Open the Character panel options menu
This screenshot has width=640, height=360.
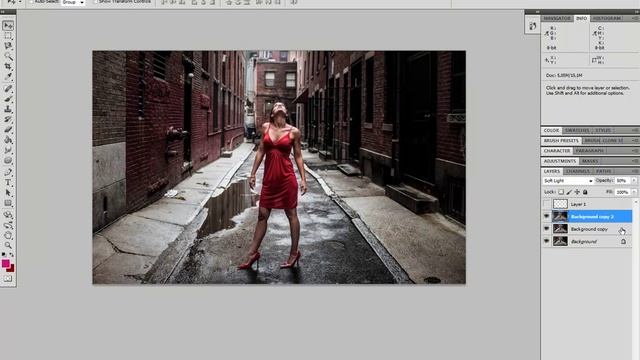click(635, 151)
